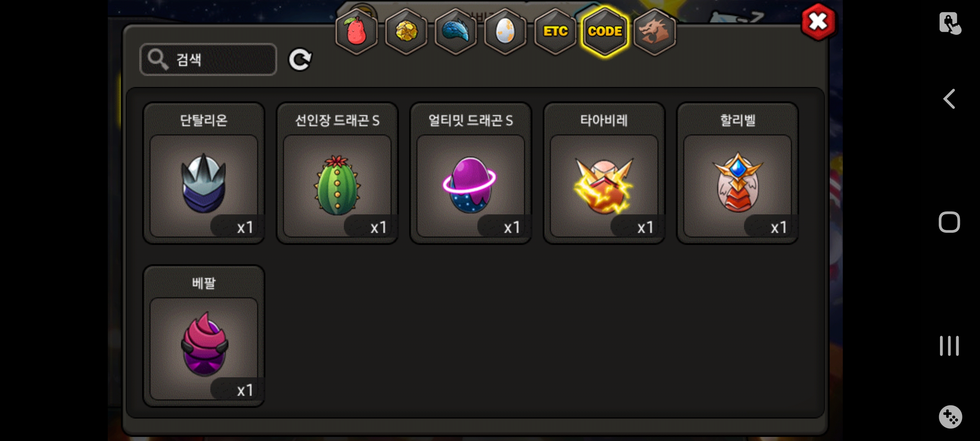This screenshot has width=980, height=441.
Task: Switch to the egg category tab
Action: pyautogui.click(x=506, y=31)
